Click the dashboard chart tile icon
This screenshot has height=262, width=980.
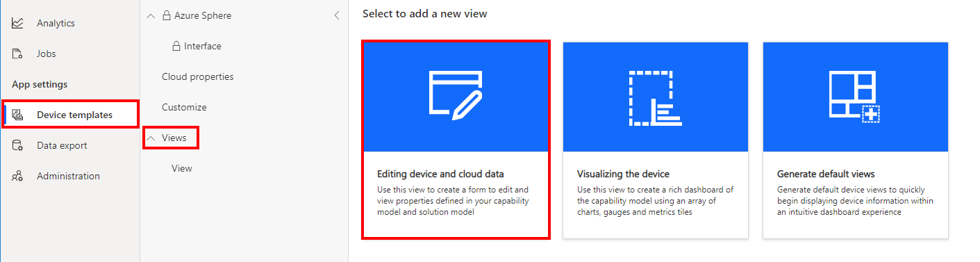tap(656, 97)
